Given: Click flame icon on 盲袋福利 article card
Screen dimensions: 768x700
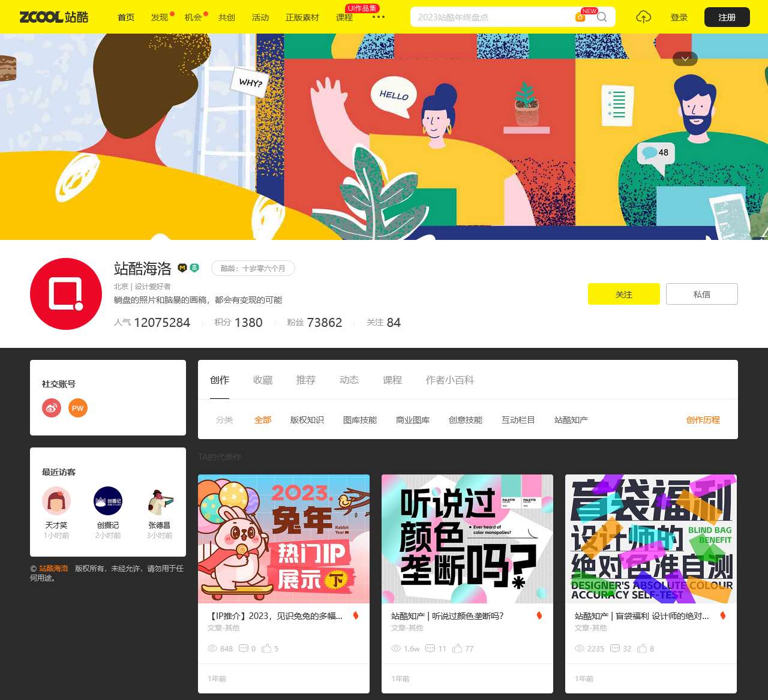Looking at the screenshot, I should [x=723, y=615].
